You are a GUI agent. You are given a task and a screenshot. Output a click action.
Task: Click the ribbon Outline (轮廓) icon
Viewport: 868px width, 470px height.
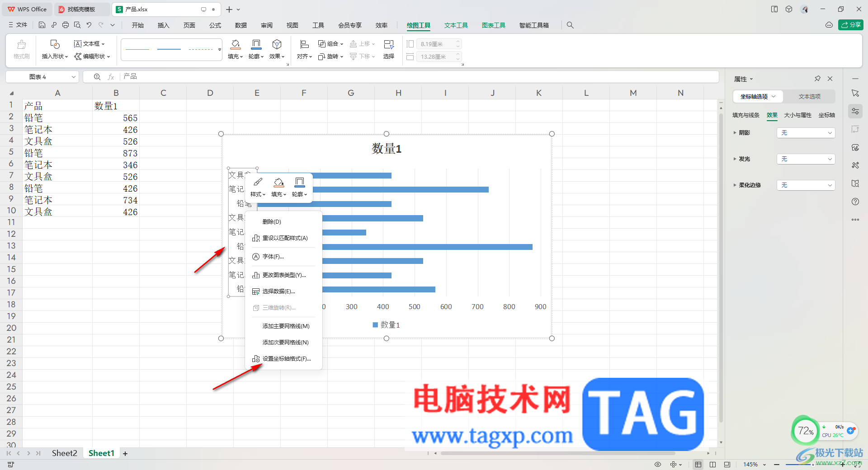(x=256, y=44)
